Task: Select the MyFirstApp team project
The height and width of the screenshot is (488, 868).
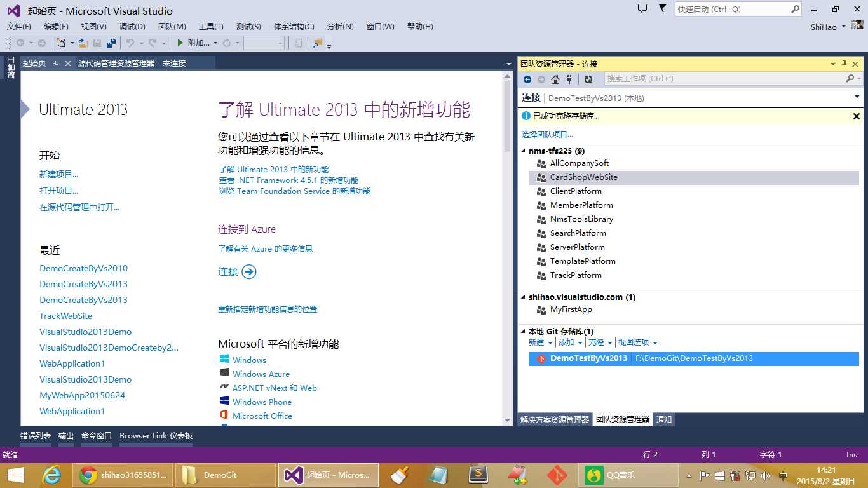Action: point(694,309)
